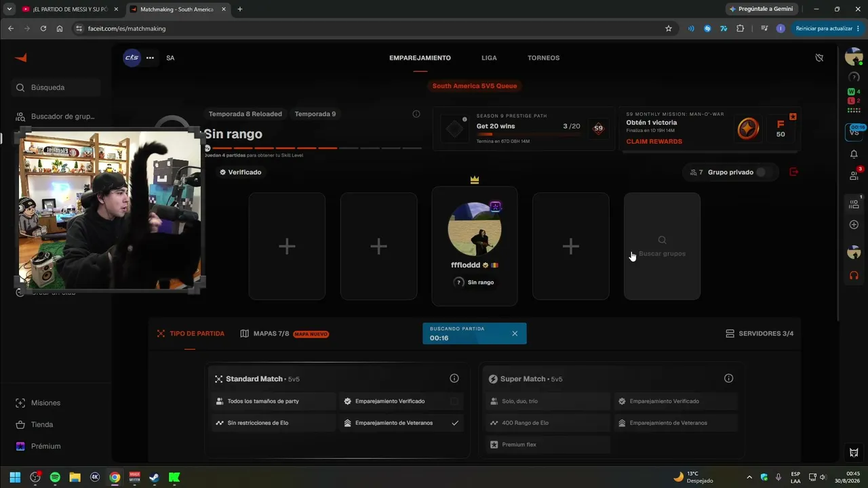Open the media controls icon in Chrome
The image size is (868, 488).
(764, 28)
